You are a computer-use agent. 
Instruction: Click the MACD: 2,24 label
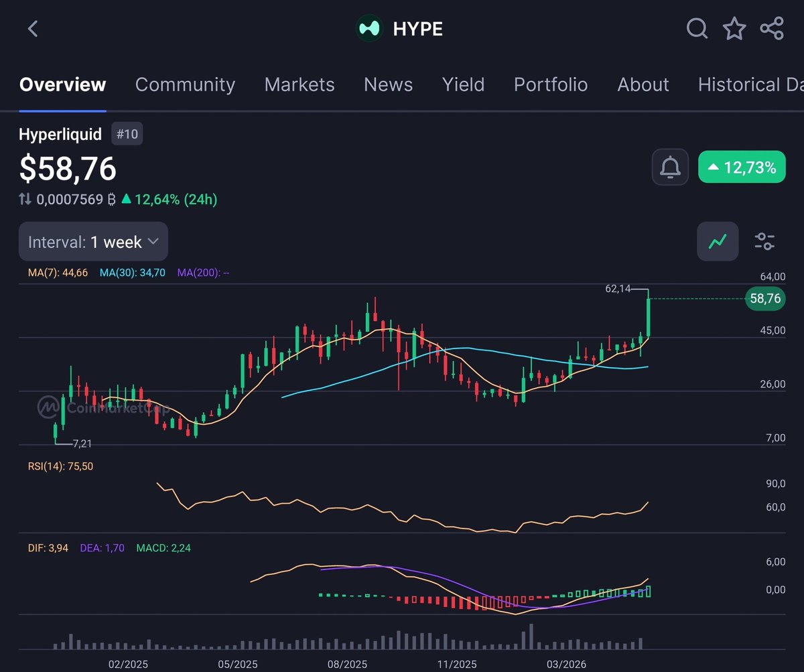tap(163, 548)
